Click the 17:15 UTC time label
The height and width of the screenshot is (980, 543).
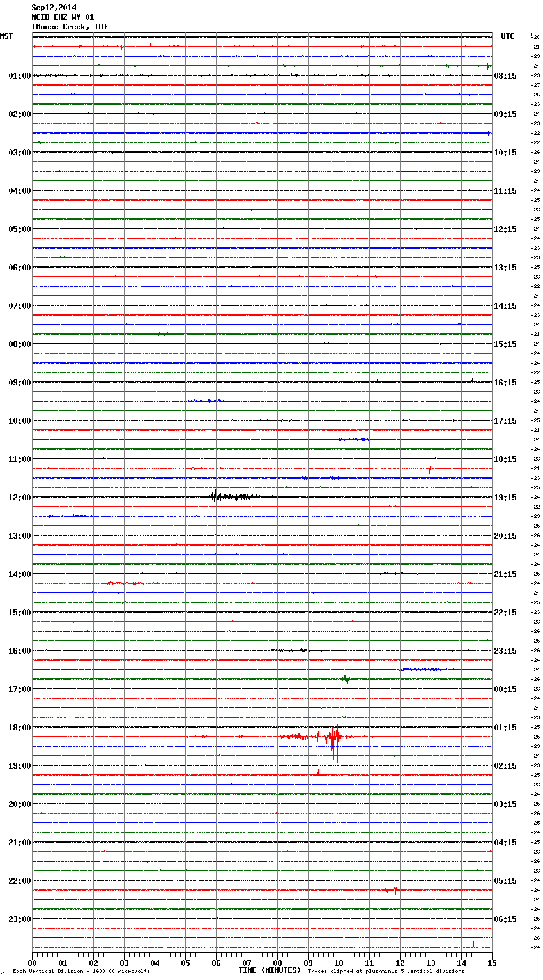505,421
